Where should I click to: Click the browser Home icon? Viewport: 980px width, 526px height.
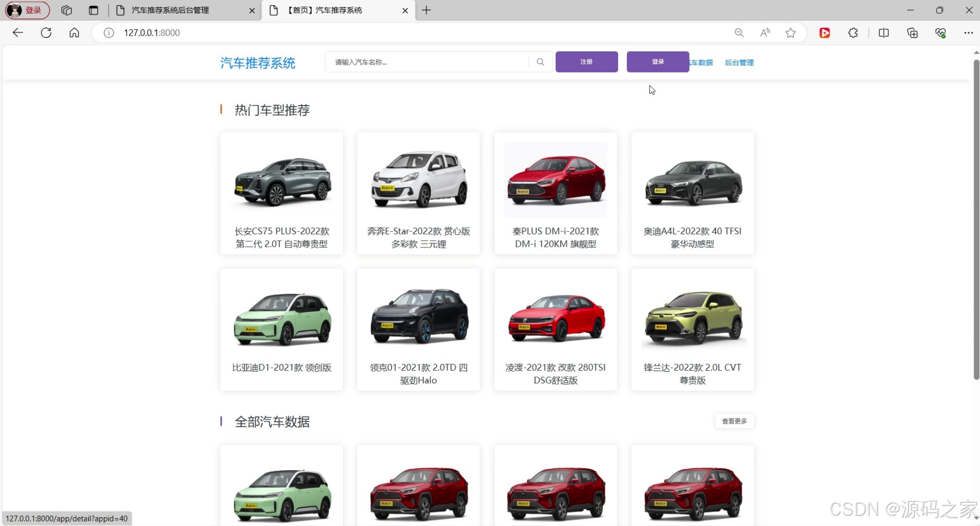(74, 33)
